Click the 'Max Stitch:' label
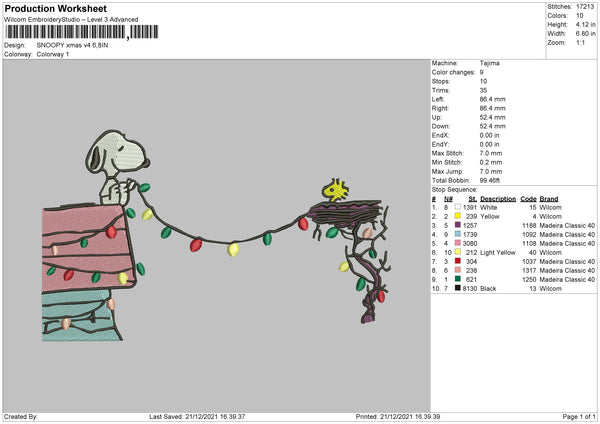 pos(448,153)
